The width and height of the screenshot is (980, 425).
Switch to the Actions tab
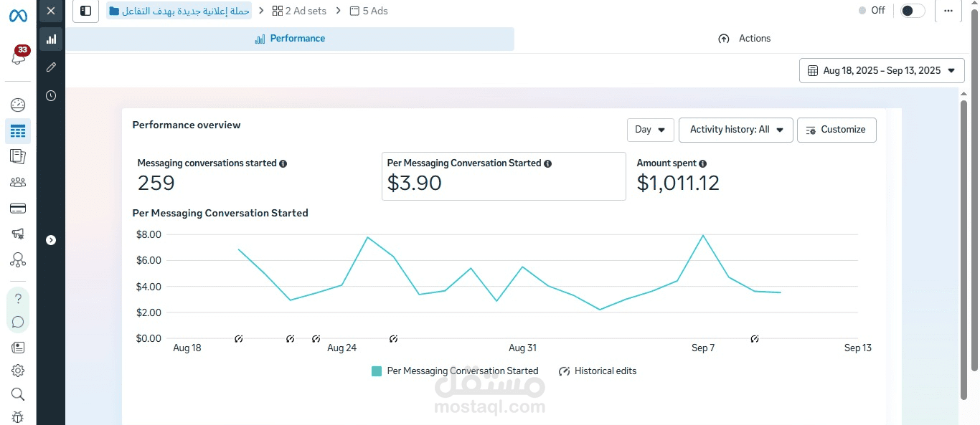(745, 39)
